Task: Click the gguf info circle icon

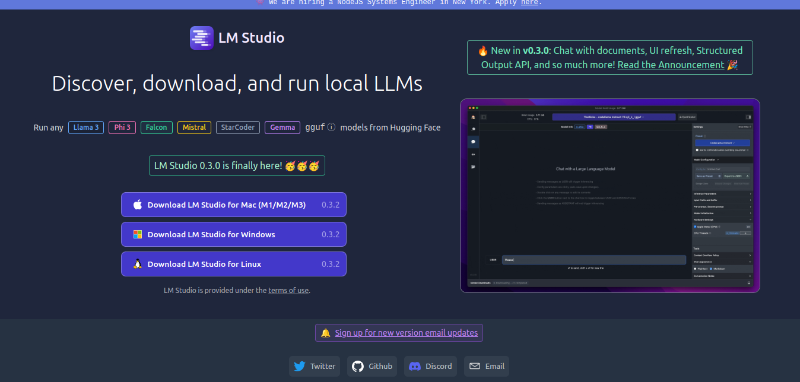Action: pyautogui.click(x=331, y=127)
